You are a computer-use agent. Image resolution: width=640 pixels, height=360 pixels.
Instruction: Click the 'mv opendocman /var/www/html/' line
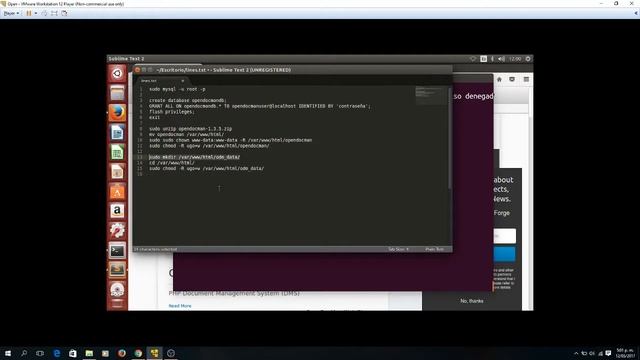point(186,134)
